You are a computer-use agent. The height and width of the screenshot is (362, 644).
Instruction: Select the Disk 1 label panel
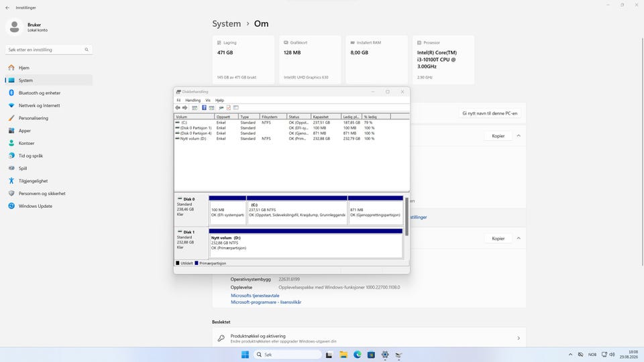click(x=191, y=243)
